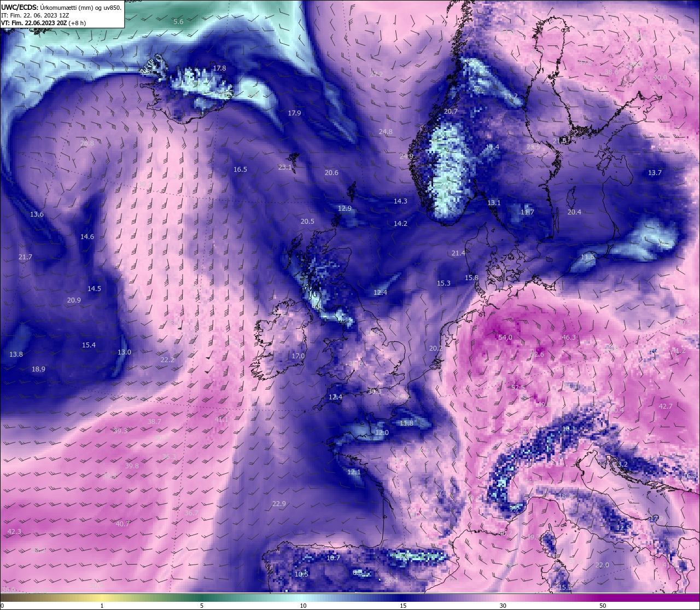The width and height of the screenshot is (700, 610).
Task: Click the colorbar tick label 10
Action: tap(303, 606)
